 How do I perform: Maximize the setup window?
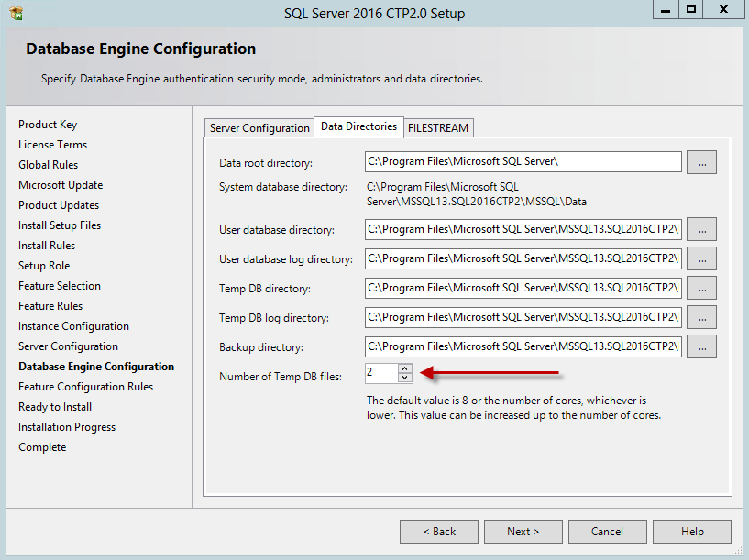(x=691, y=9)
